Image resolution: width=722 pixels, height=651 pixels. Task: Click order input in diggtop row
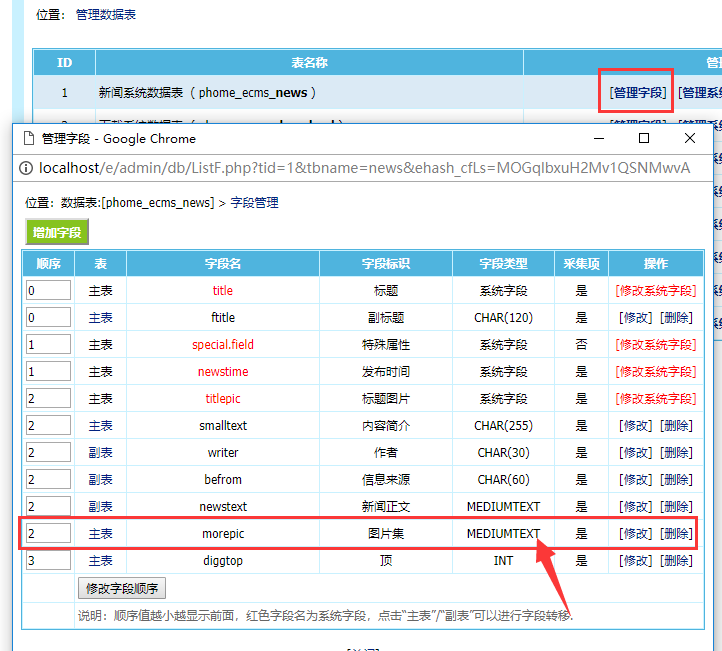point(48,560)
